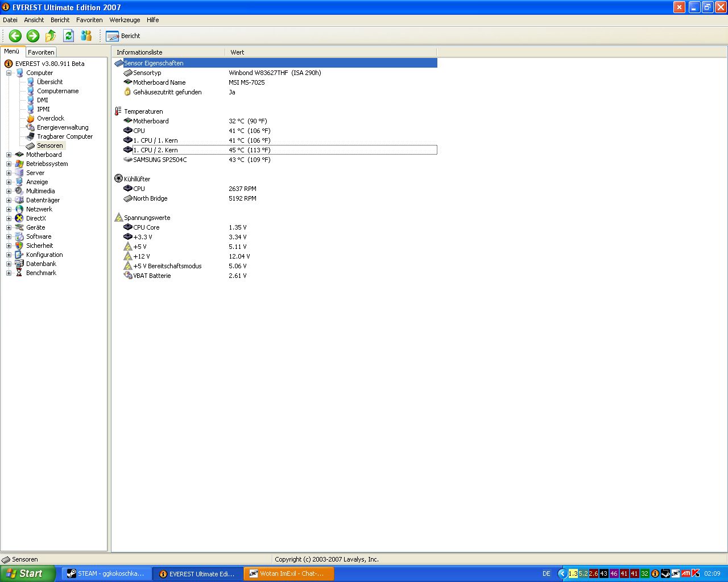Click the Spannungswerte warning icon
This screenshot has height=582, width=728.
(x=118, y=218)
